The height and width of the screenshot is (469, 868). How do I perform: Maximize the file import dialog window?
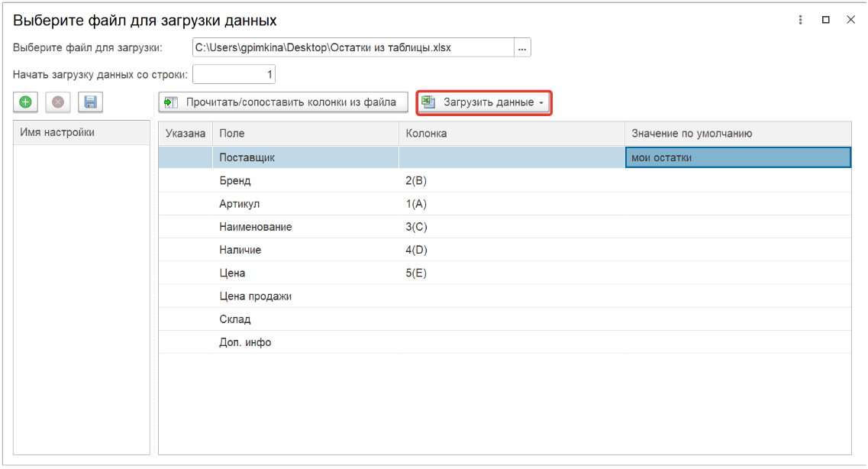[825, 20]
